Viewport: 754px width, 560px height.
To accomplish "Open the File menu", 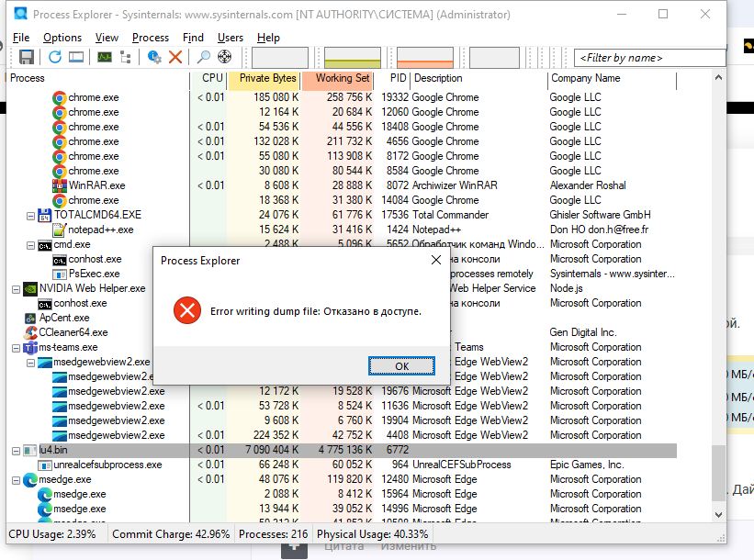I will pos(21,38).
